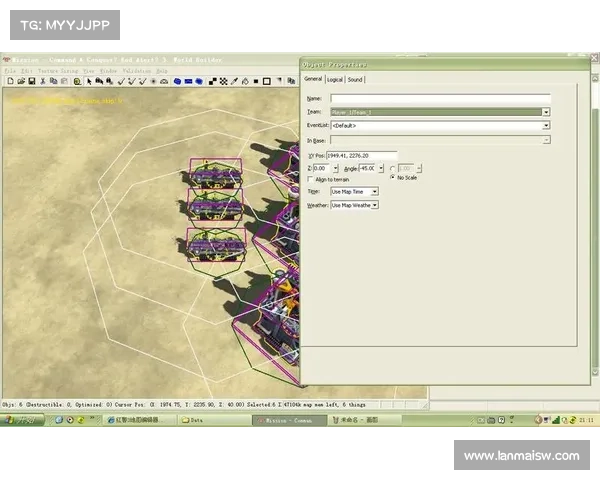The image size is (600, 480).
Task: Open the EventList dropdown
Action: tap(546, 125)
